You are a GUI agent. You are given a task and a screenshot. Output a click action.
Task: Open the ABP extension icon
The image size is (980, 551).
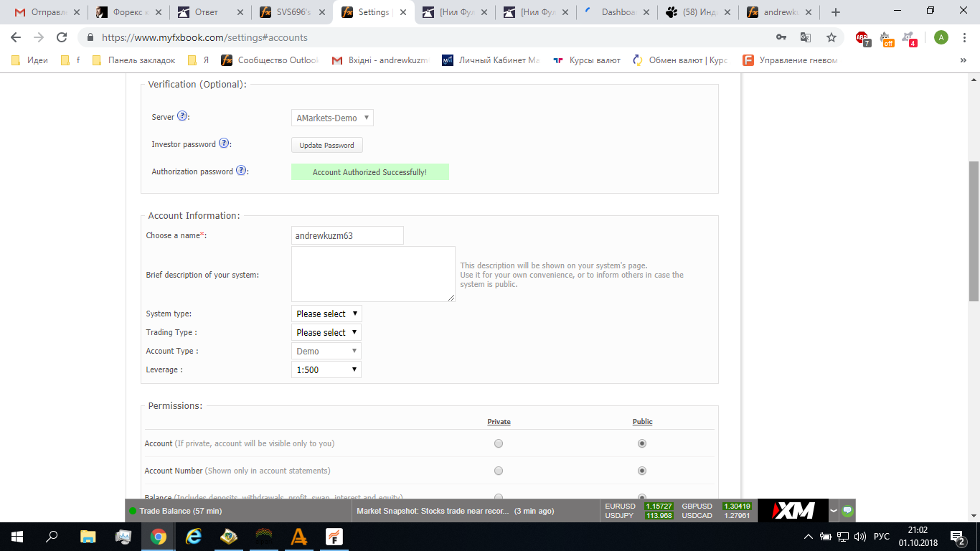click(863, 39)
